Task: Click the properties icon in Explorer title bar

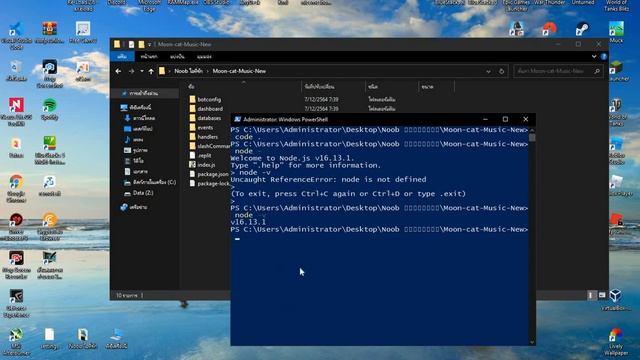Action: pyautogui.click(x=131, y=44)
